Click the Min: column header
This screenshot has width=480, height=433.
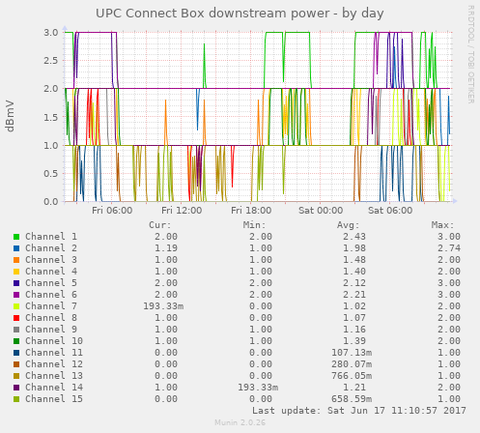254,225
